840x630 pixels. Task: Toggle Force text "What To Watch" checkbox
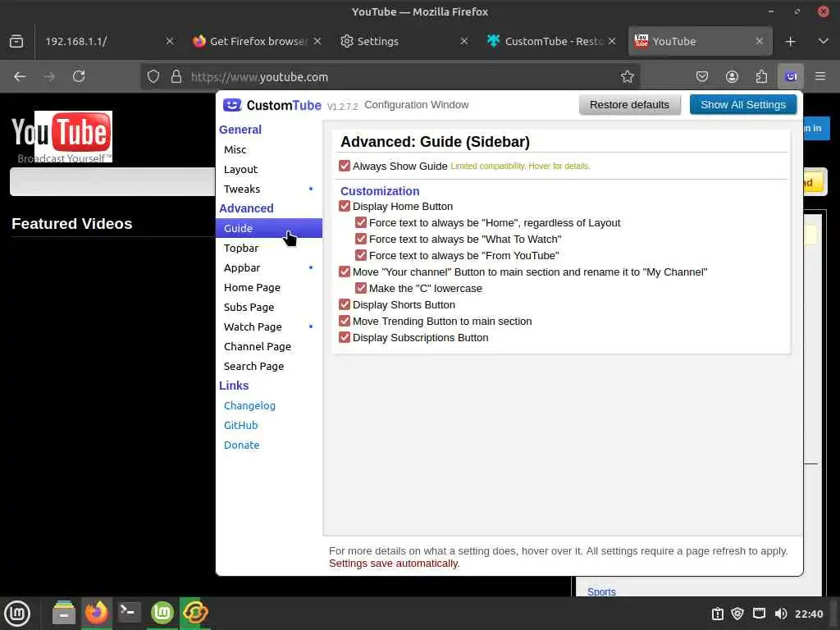coord(361,239)
